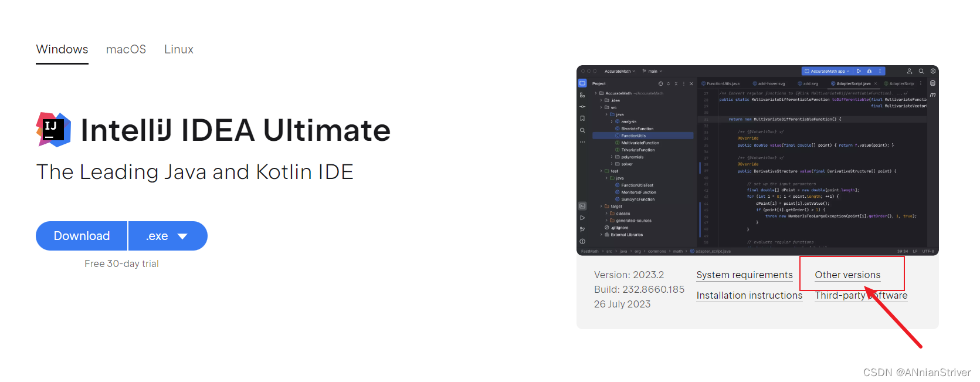This screenshot has height=382, width=980.
Task: Open the main branch dropdown
Action: (652, 72)
